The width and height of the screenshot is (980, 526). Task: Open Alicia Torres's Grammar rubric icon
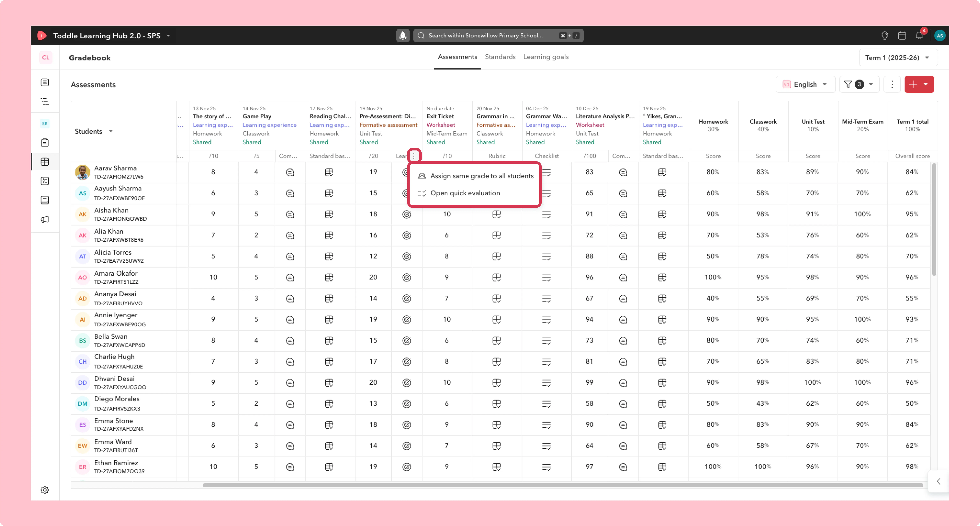point(497,256)
